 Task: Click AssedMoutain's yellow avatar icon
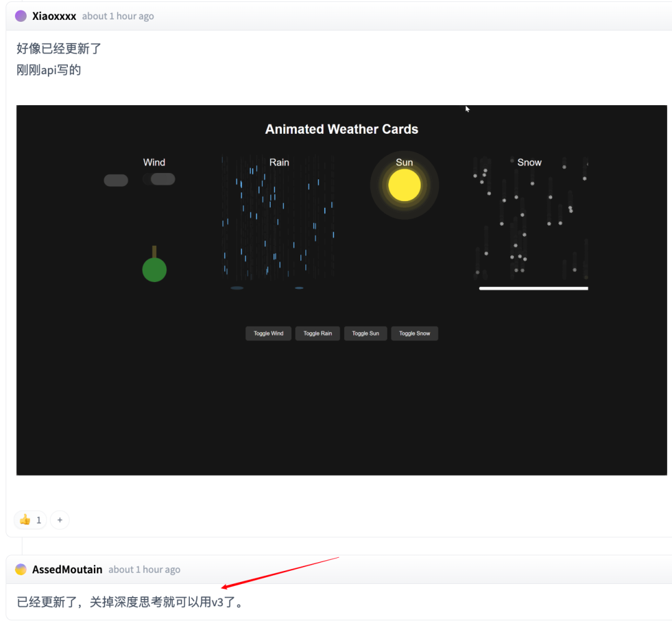click(x=21, y=569)
